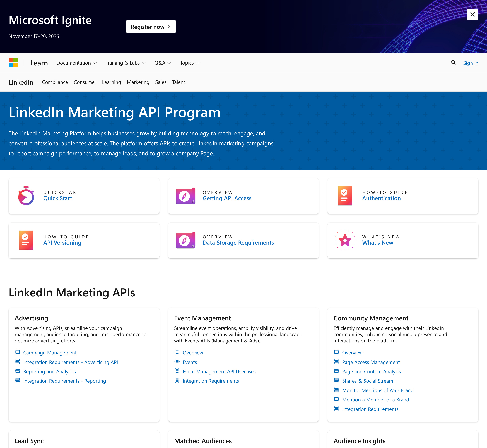Click the LinkedIn section title link
The width and height of the screenshot is (487, 448).
pos(21,82)
